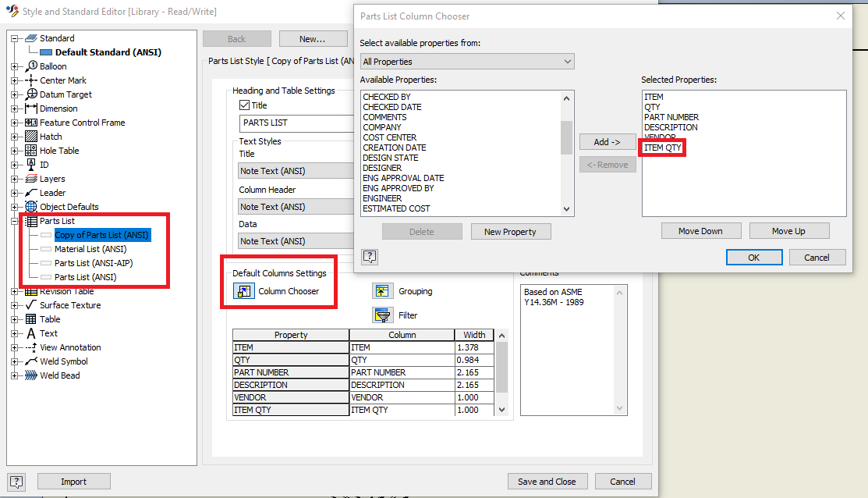
Task: Select ITEM QTY in Selected Properties
Action: [x=662, y=147]
